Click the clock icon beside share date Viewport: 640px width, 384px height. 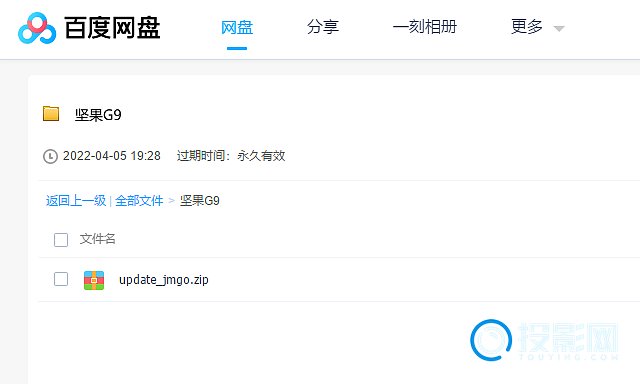(x=50, y=156)
